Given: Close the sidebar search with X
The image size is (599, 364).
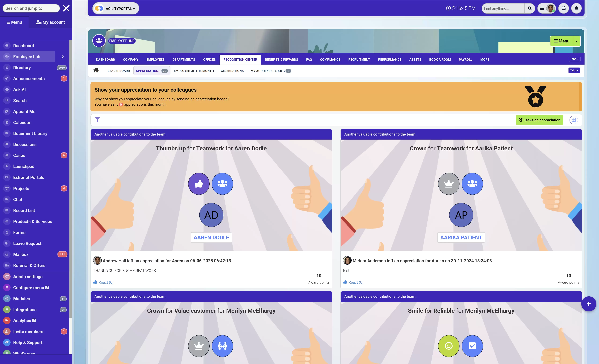Looking at the screenshot, I should [x=66, y=8].
